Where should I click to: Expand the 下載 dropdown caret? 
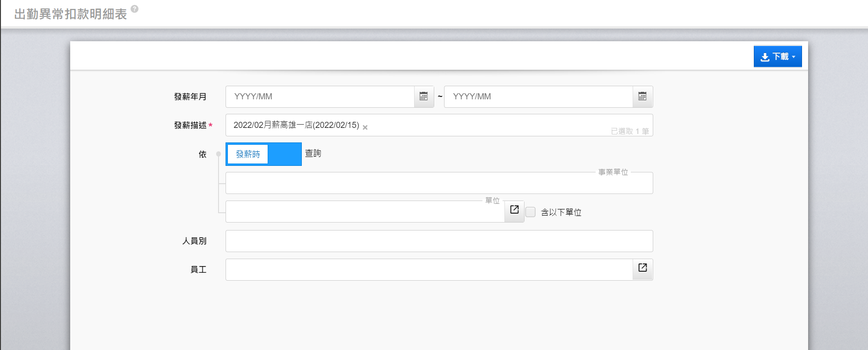point(794,57)
